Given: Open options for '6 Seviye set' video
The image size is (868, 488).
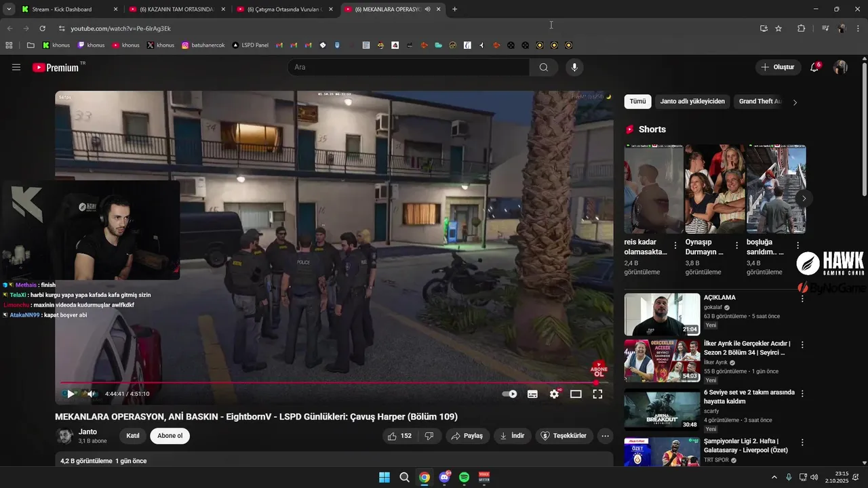Looking at the screenshot, I should [x=802, y=393].
